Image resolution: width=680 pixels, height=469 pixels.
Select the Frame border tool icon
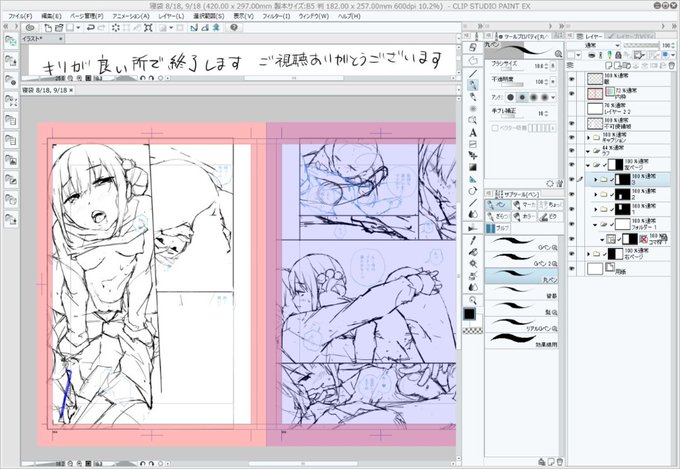pos(473,144)
